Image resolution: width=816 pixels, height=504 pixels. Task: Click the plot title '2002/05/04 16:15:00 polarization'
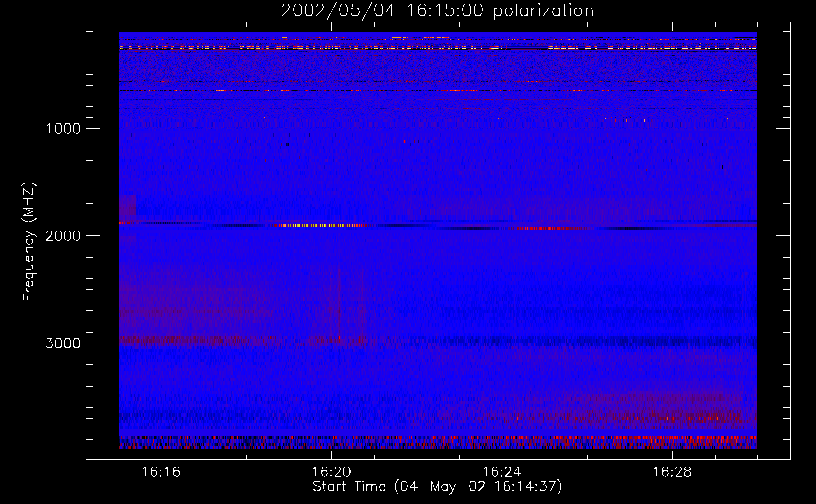[x=437, y=10]
